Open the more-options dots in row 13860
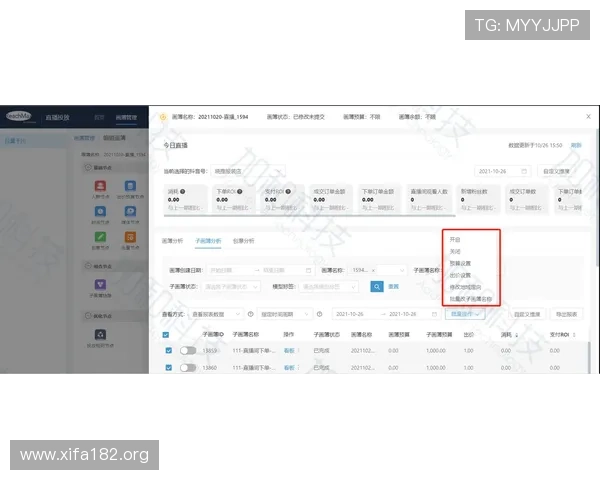This screenshot has width=600, height=480. tap(298, 368)
